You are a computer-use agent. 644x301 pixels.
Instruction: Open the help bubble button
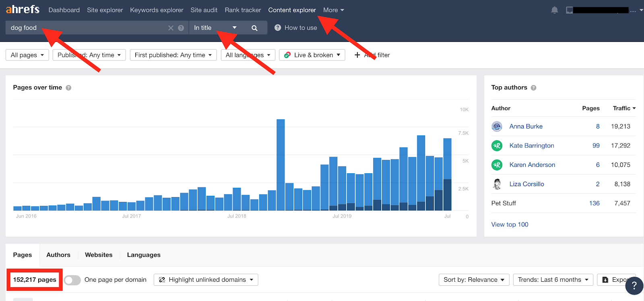click(634, 285)
